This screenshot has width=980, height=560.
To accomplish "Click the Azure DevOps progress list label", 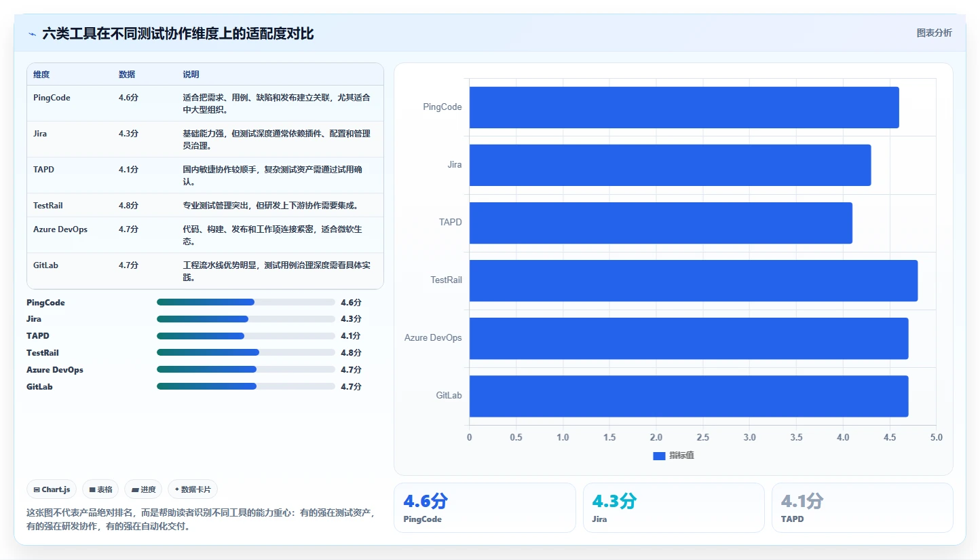I will 55,370.
